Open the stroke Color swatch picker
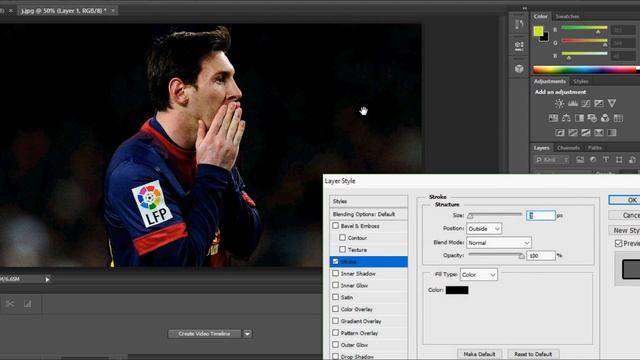The height and width of the screenshot is (360, 640). pos(457,290)
